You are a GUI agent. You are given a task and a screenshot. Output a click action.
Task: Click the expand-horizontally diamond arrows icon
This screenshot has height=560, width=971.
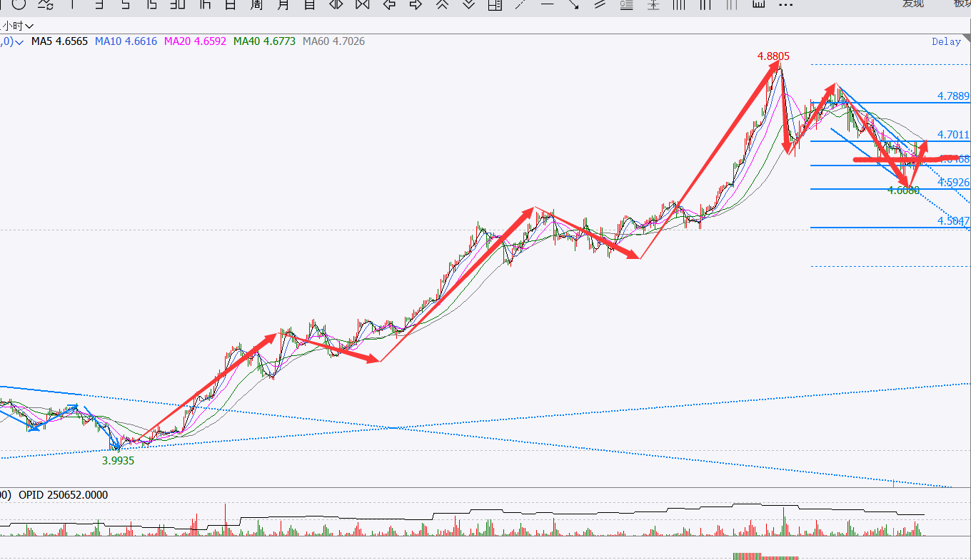tap(336, 4)
